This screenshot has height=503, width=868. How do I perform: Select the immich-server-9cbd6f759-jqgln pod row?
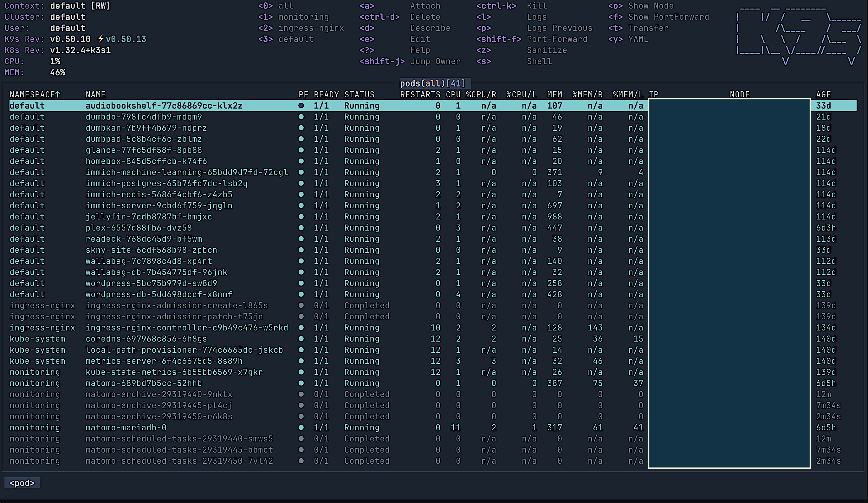tap(159, 206)
